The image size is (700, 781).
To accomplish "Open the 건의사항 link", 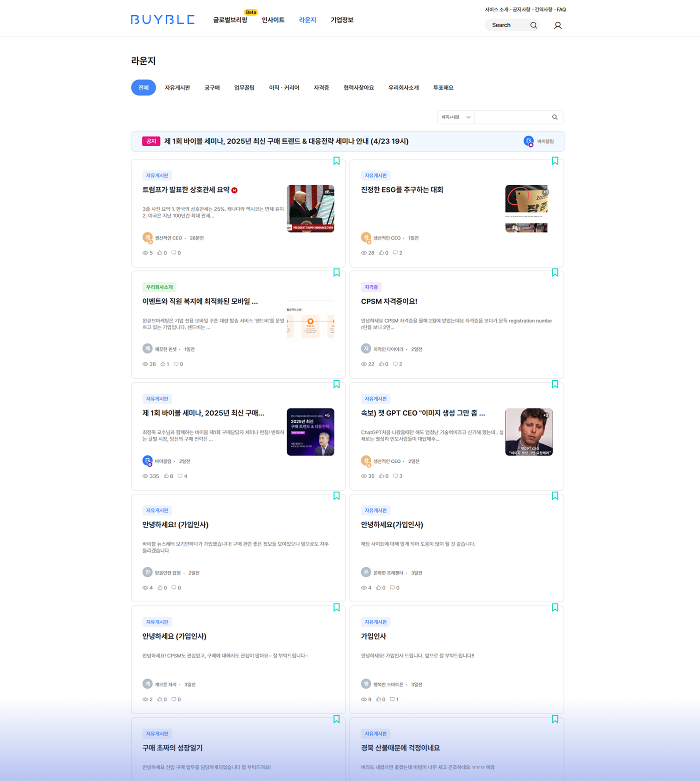I will pos(544,10).
